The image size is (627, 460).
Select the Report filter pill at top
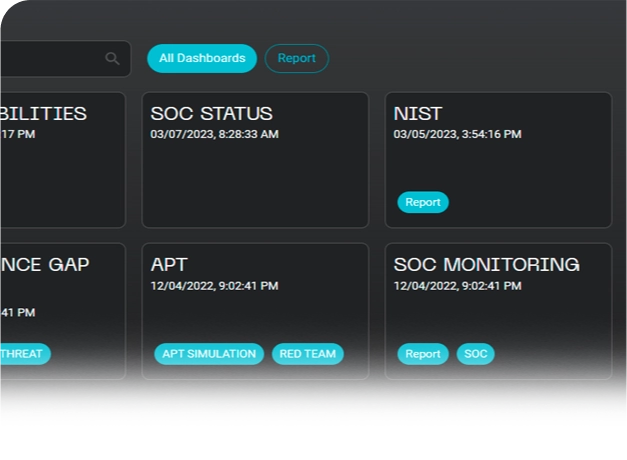pos(297,58)
